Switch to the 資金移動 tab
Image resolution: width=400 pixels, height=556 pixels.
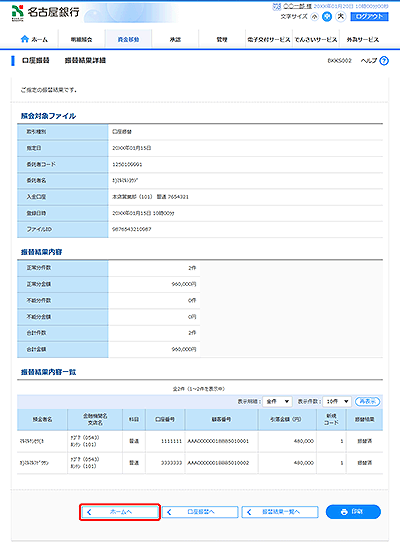click(x=128, y=39)
